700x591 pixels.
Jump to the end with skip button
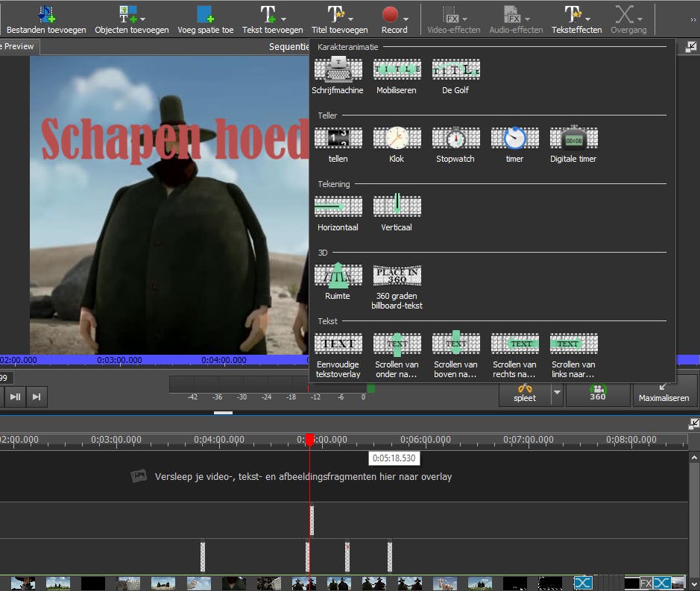coord(37,396)
